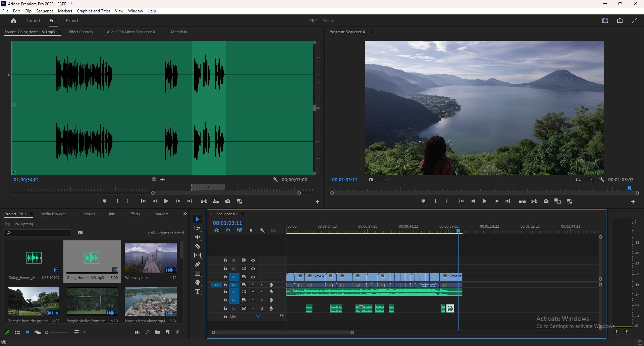
Task: Open the Graphics and Titles menu
Action: coord(94,11)
